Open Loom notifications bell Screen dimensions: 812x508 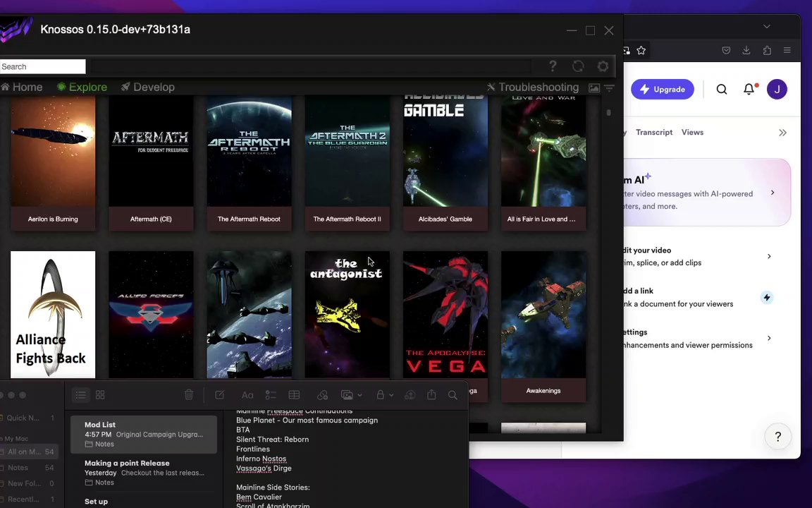tap(749, 89)
